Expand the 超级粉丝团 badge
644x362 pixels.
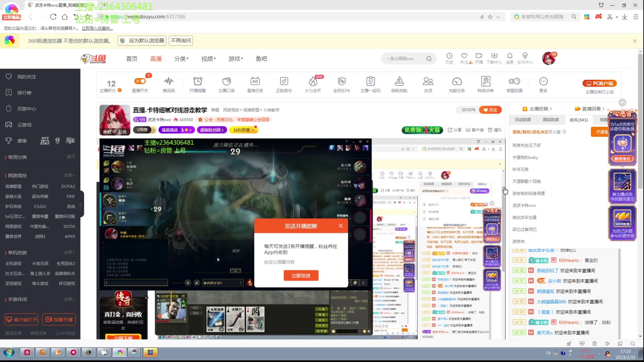(212, 130)
